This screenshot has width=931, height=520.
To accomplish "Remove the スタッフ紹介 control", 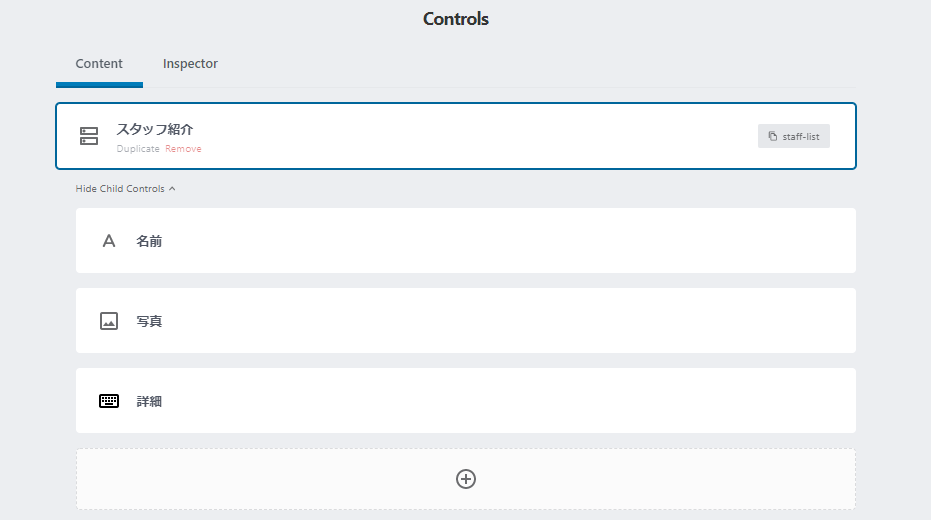I will (x=183, y=149).
